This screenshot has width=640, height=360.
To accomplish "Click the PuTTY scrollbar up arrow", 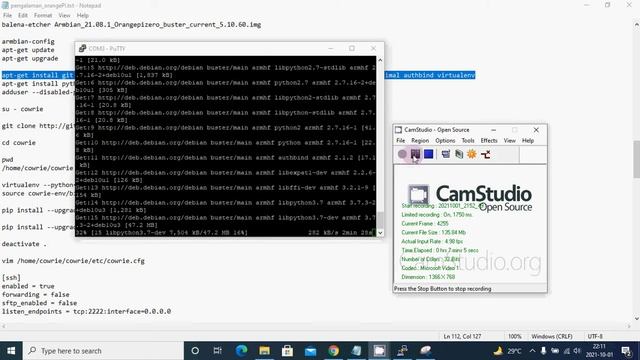I will tap(380, 60).
